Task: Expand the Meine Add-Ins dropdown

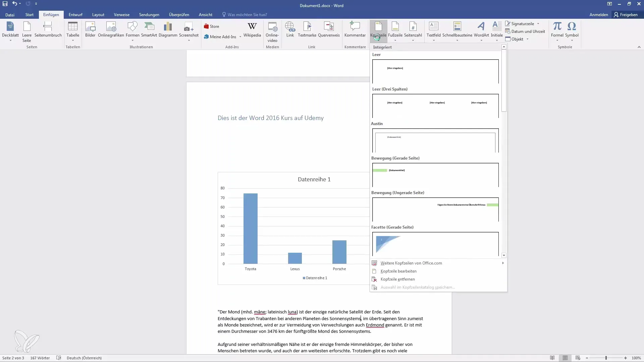Action: pos(240,37)
